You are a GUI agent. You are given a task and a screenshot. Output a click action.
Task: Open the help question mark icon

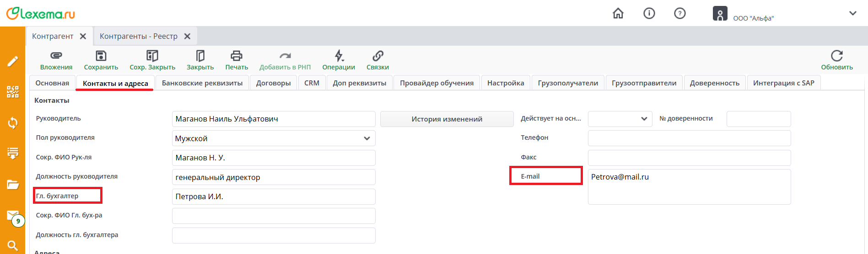[x=679, y=14]
